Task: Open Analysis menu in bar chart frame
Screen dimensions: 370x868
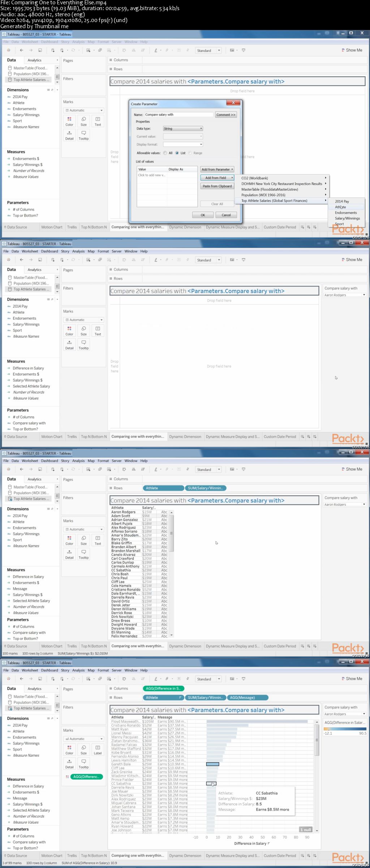Action: [78, 670]
